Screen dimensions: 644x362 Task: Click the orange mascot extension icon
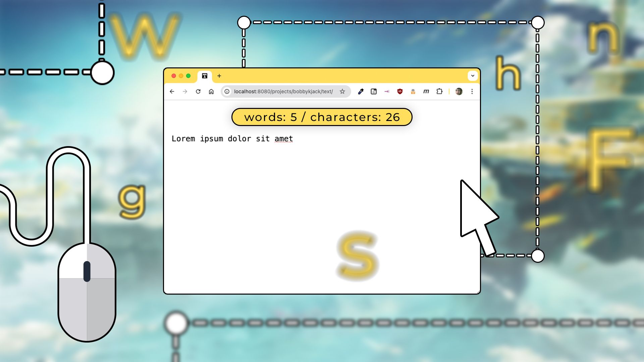click(x=413, y=91)
